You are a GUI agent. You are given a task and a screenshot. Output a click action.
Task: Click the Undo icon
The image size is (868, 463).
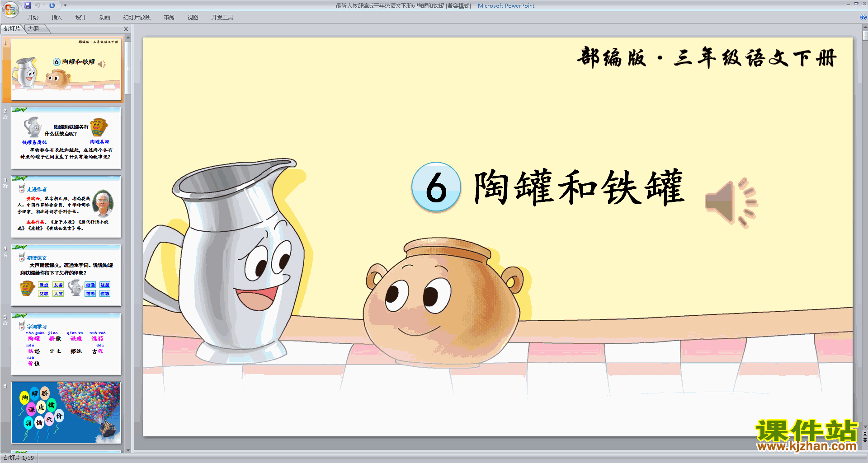pyautogui.click(x=38, y=5)
